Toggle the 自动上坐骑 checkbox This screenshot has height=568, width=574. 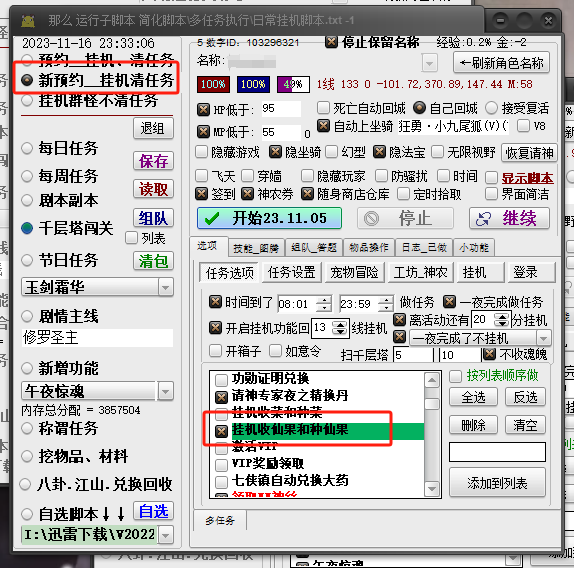pos(323,126)
